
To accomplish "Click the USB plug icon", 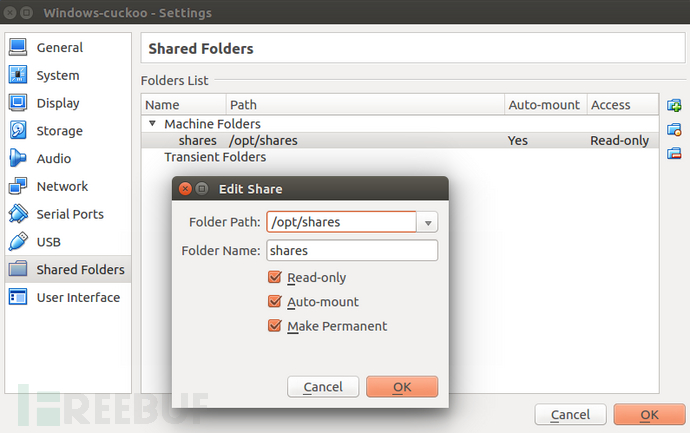I will click(18, 242).
